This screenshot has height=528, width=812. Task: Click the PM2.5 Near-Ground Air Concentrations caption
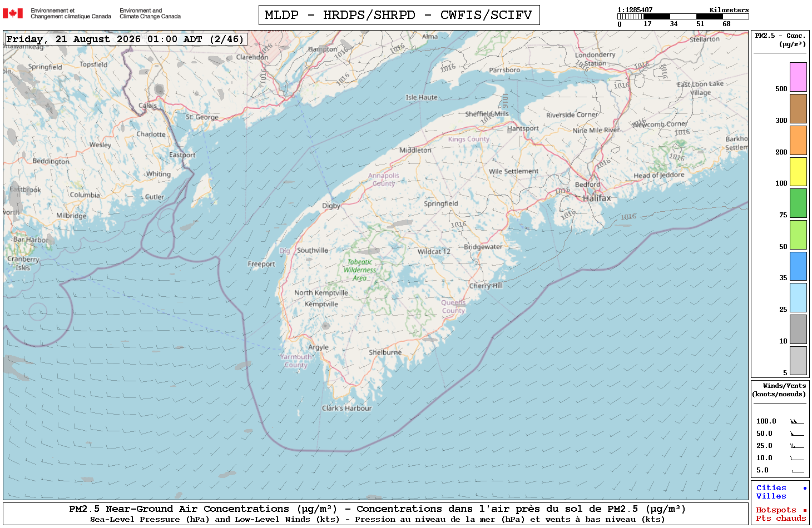coord(377,509)
